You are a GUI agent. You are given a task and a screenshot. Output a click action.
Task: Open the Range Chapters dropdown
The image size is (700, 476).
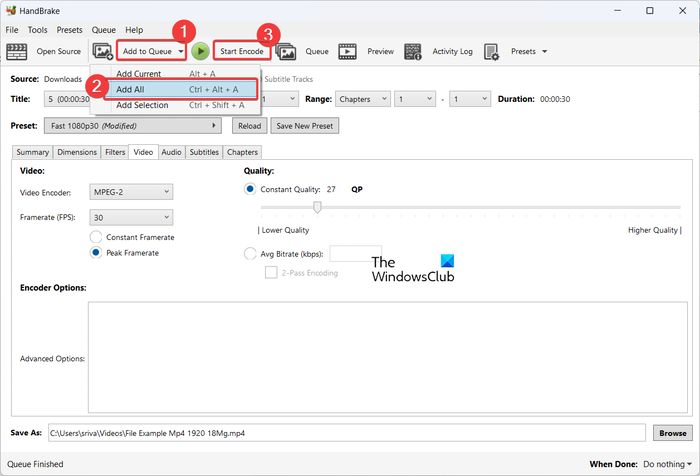click(x=362, y=99)
